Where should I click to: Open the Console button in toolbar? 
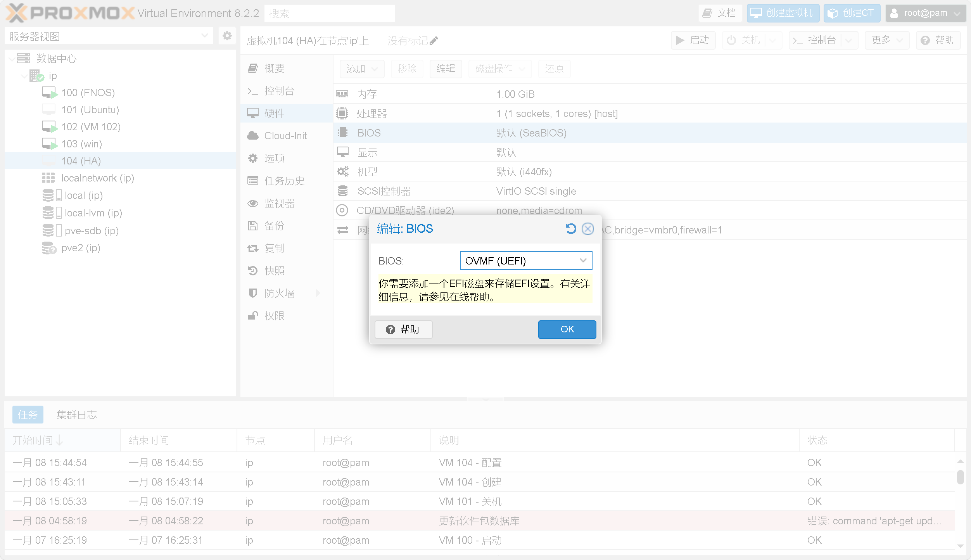(815, 40)
